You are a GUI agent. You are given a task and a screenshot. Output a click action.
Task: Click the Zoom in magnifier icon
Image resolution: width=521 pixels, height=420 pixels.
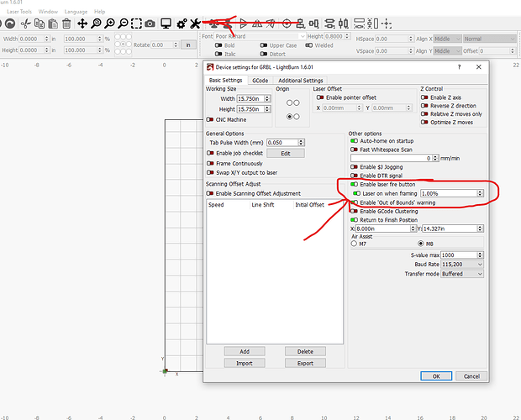click(109, 24)
